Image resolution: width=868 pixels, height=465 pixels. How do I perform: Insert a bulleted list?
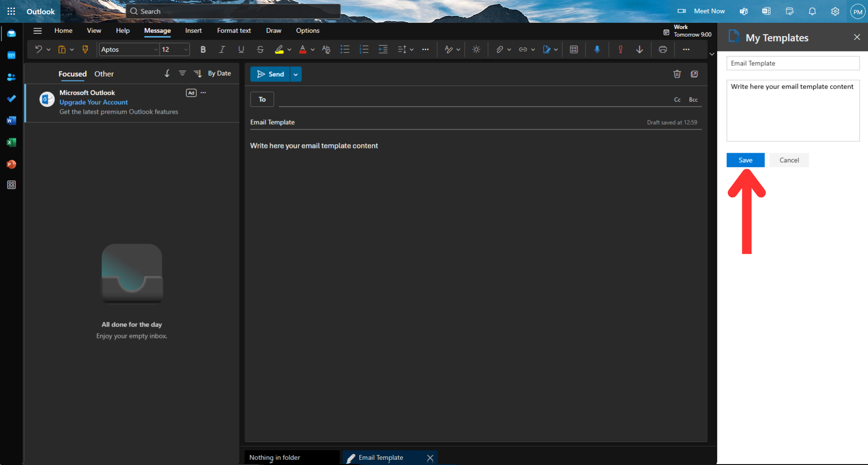pyautogui.click(x=344, y=49)
